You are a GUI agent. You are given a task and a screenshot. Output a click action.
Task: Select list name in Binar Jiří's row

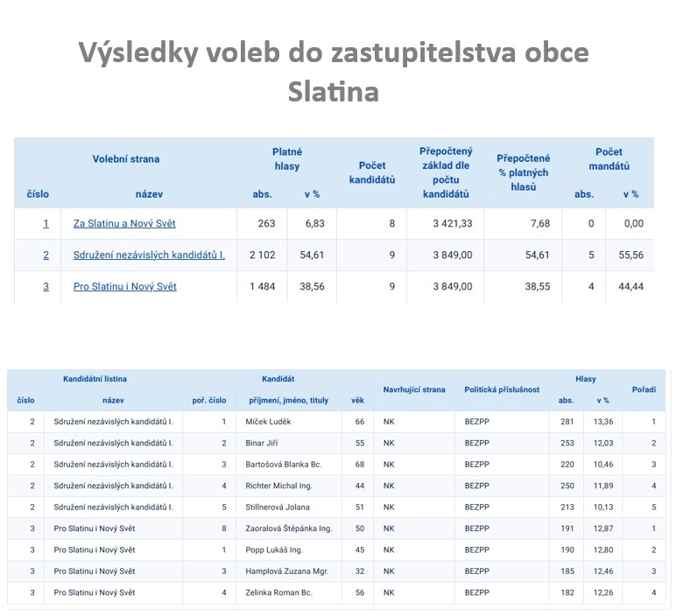113,444
